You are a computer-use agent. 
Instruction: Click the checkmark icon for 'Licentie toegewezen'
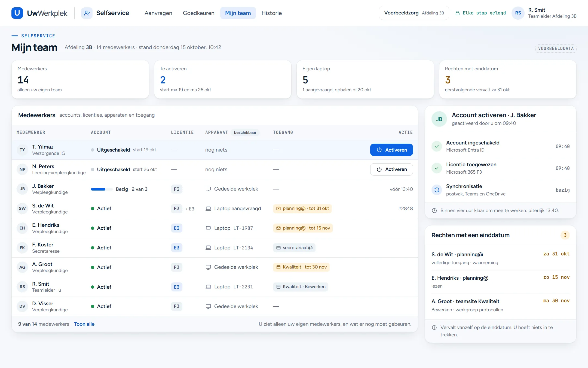tap(437, 168)
